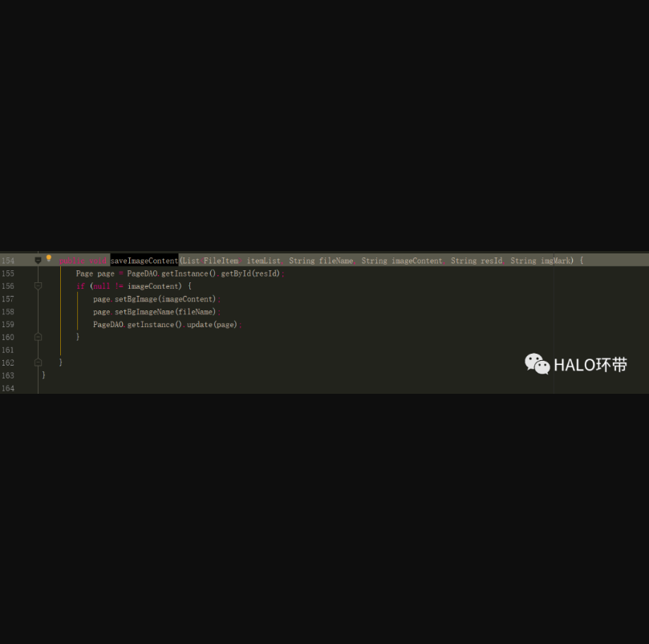Image resolution: width=649 pixels, height=644 pixels.
Task: Click the highlighted saveImageContent method name
Action: (x=144, y=261)
